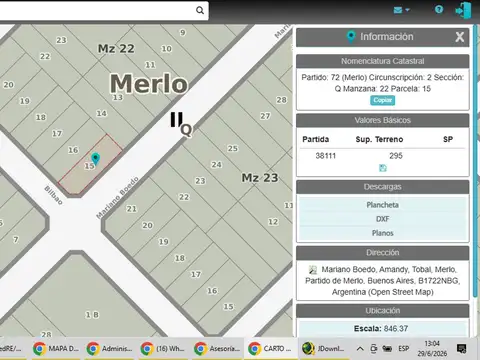Close the Información panel
480x360 pixels.
click(x=460, y=37)
